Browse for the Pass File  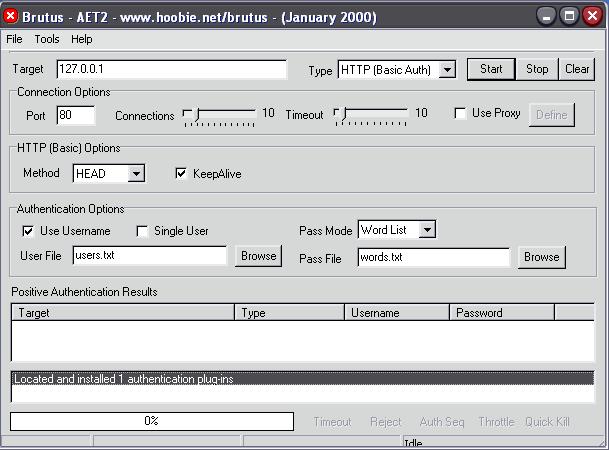click(542, 257)
